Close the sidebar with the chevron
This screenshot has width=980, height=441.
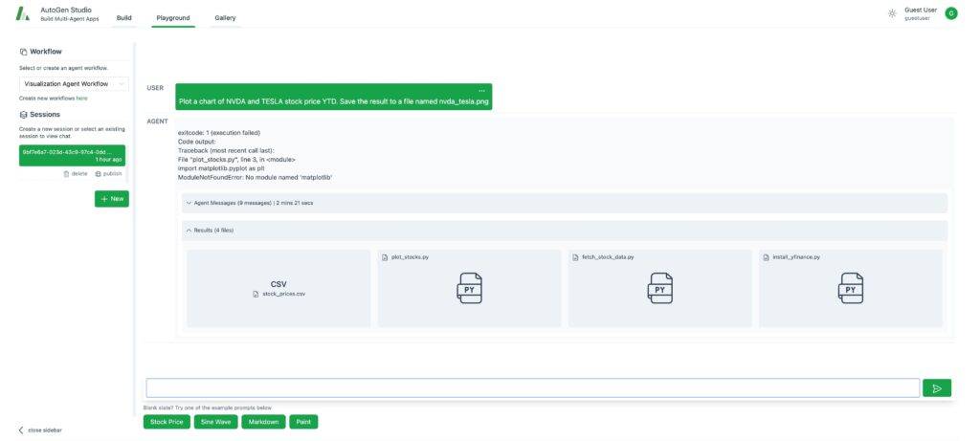(x=21, y=430)
